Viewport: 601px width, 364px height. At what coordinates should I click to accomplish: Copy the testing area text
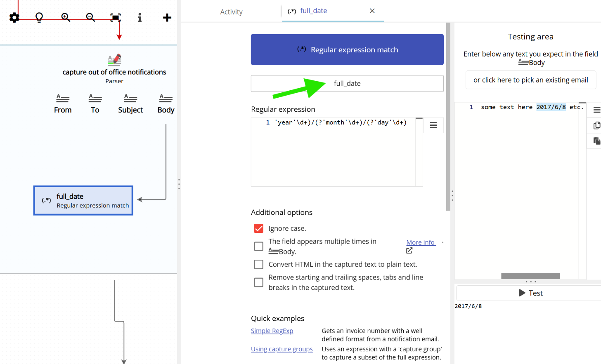(596, 125)
